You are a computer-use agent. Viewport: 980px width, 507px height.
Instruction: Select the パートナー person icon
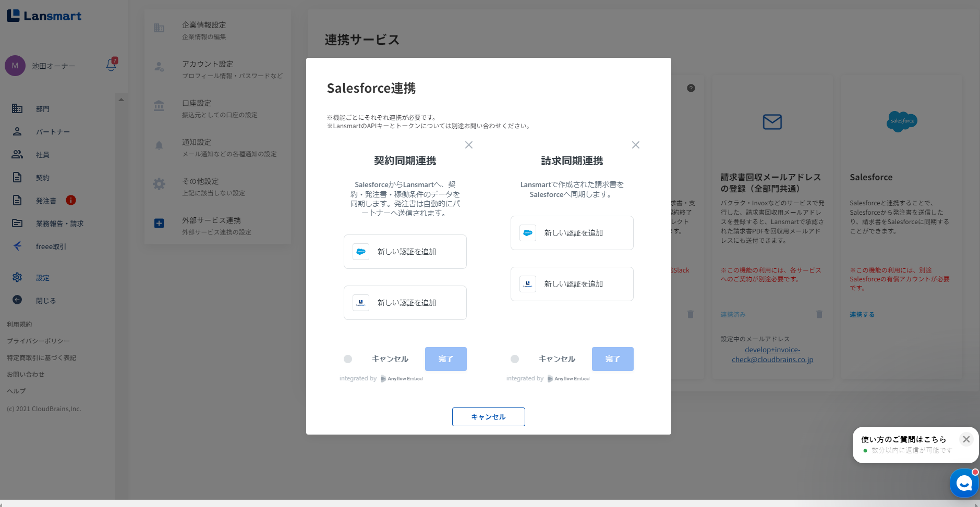[x=17, y=131]
